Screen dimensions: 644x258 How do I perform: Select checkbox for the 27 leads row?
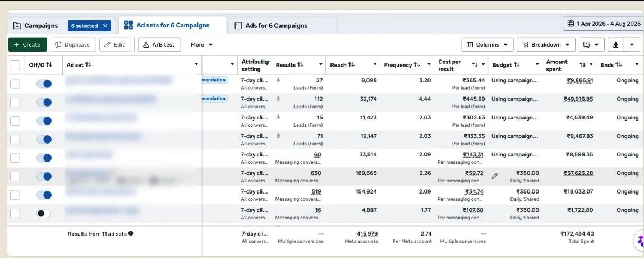tap(15, 84)
